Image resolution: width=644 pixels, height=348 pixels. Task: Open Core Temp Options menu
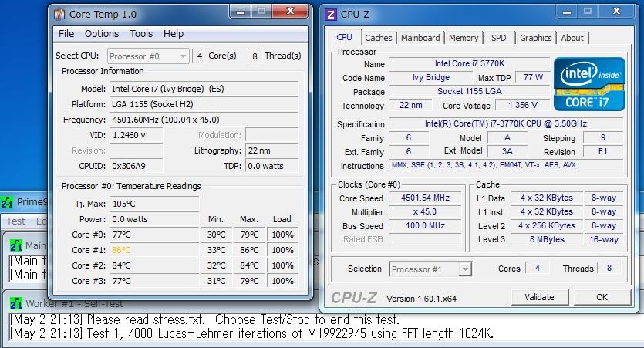point(102,34)
